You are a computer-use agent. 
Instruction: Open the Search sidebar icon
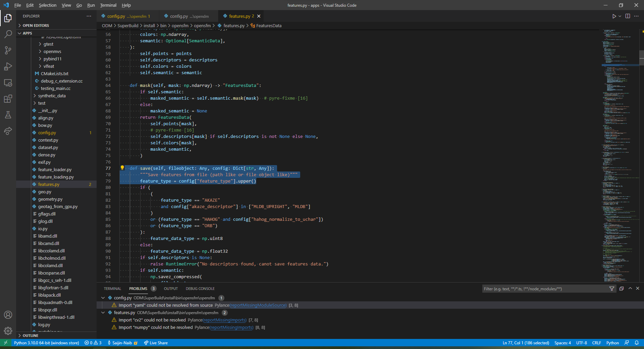(x=8, y=34)
